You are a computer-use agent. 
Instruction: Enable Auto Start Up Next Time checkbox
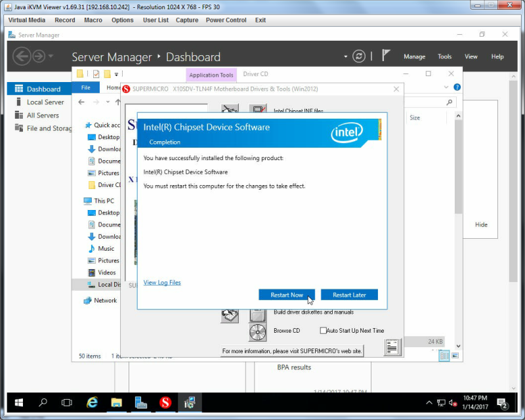pos(323,331)
